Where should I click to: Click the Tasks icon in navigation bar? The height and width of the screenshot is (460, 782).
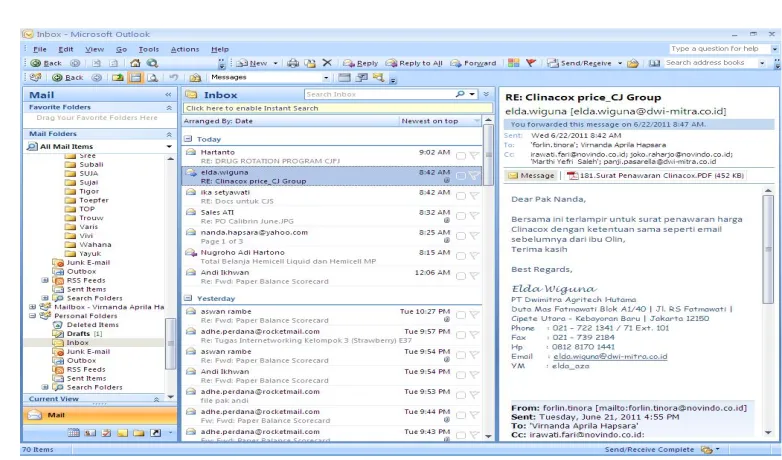(106, 433)
